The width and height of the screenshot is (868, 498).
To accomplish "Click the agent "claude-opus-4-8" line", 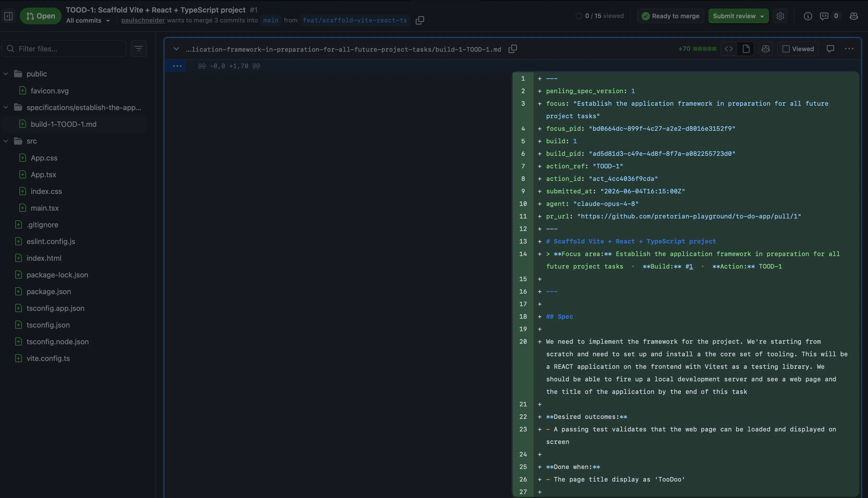I will tap(592, 204).
